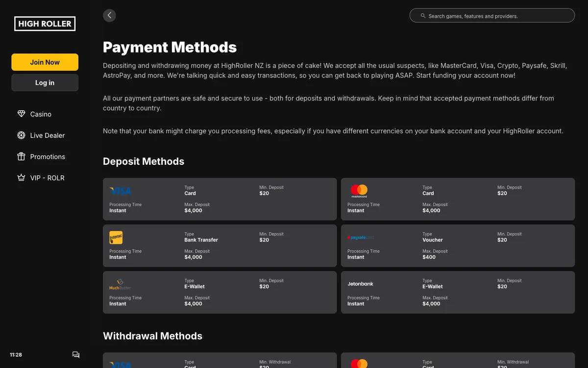Screen dimensions: 588x368
Task: Click the Bank Transfer type on Interac card
Action: (201, 240)
